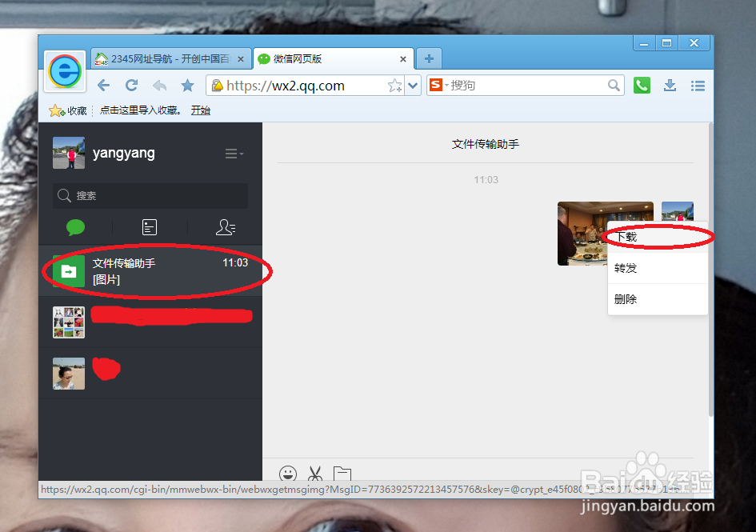Viewport: 756px width, 532px height.
Task: Open the green chat bubble panel
Action: pyautogui.click(x=74, y=227)
